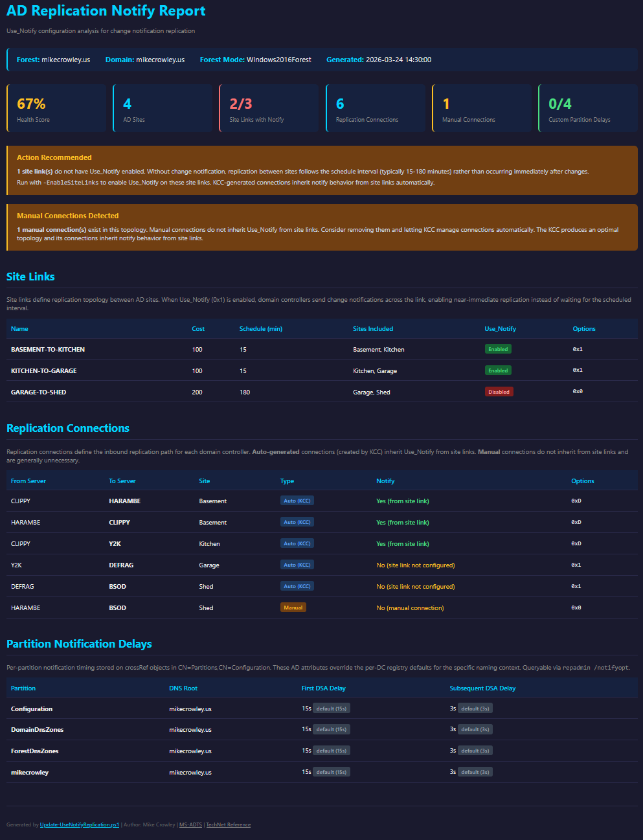Click the 67% Health Score card
The image size is (643, 840).
tap(56, 108)
